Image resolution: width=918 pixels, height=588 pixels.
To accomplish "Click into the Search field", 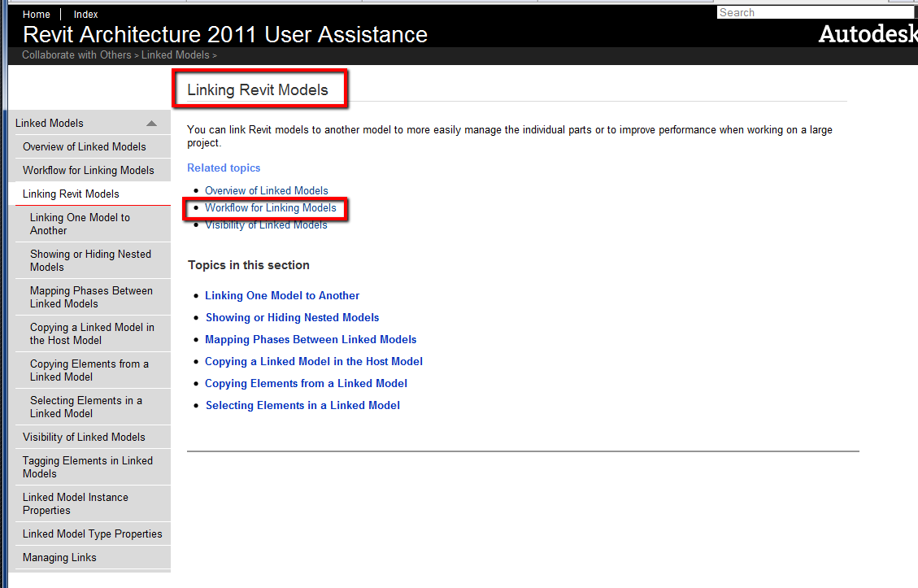I will tap(816, 12).
